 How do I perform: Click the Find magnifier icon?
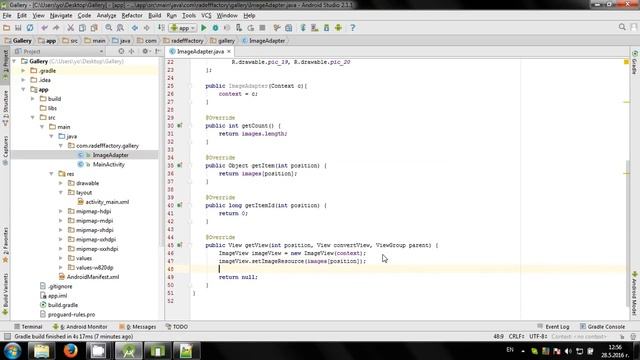pyautogui.click(x=109, y=28)
